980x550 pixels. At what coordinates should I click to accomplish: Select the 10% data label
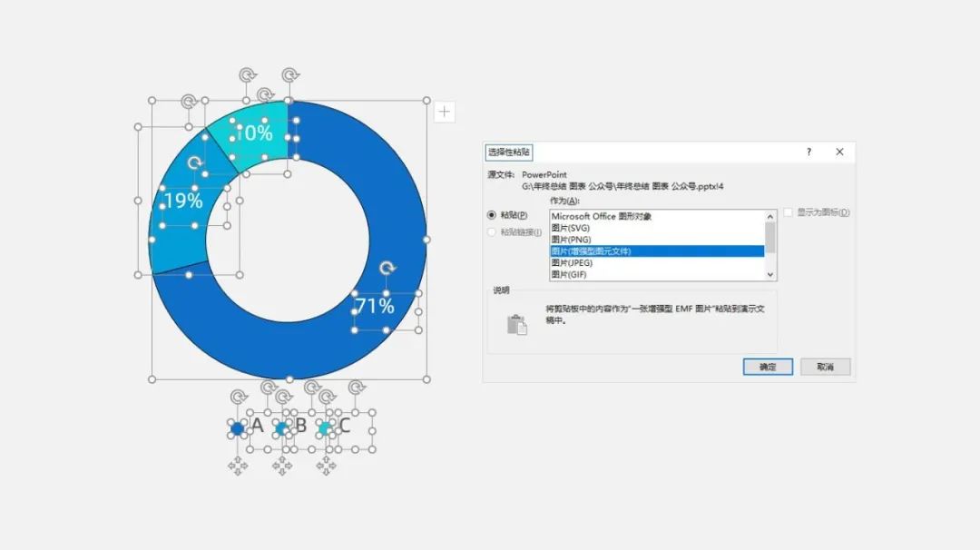[254, 133]
